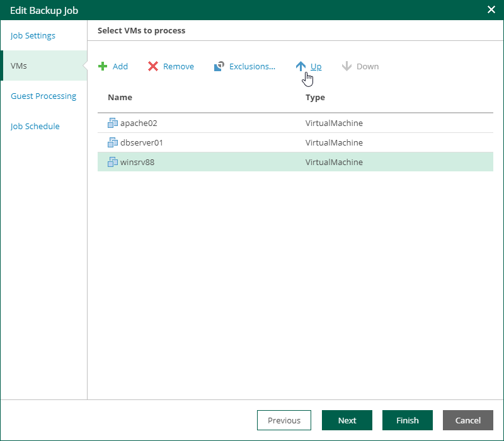Sort list by the Name column header
504x441 pixels.
click(120, 98)
